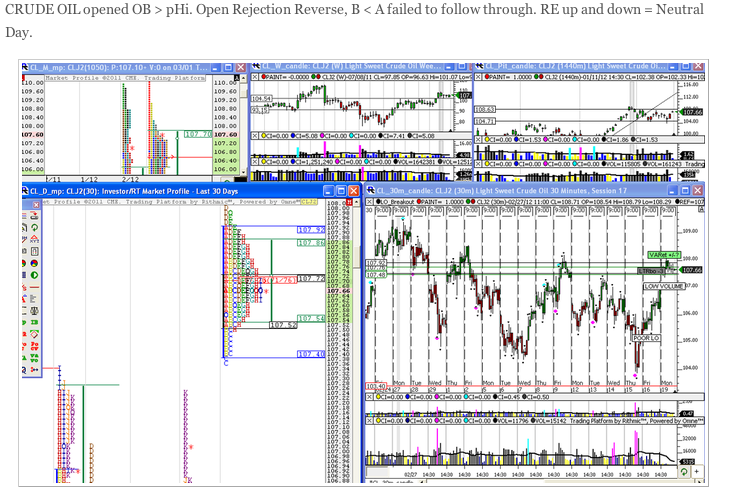Choose the framed rectangle toolbar icon

pos(34,251)
